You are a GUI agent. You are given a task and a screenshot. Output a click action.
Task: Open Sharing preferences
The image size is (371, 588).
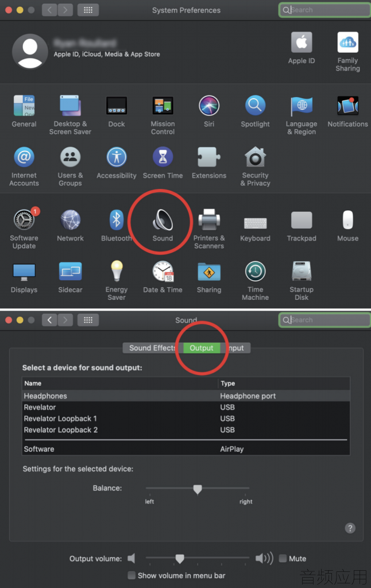coord(209,278)
